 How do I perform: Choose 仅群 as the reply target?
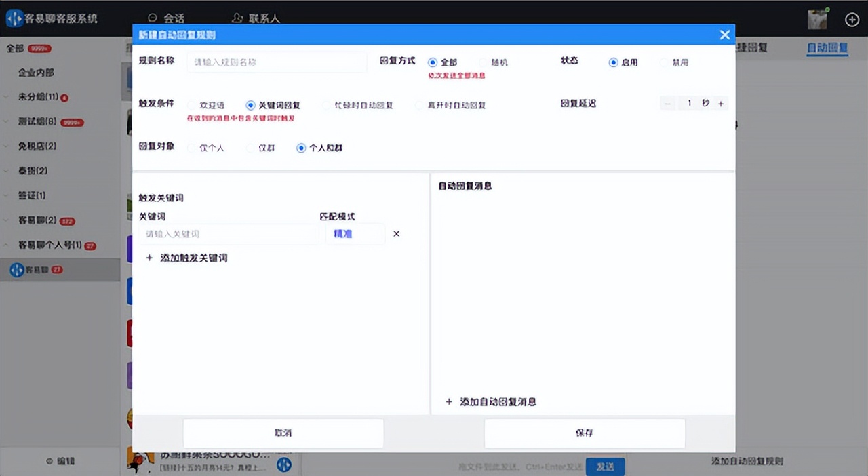256,147
